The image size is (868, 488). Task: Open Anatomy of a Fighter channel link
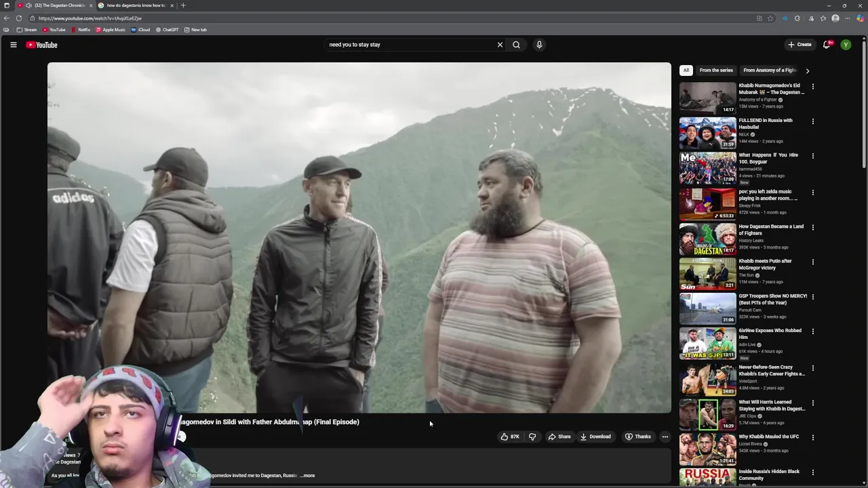click(757, 100)
